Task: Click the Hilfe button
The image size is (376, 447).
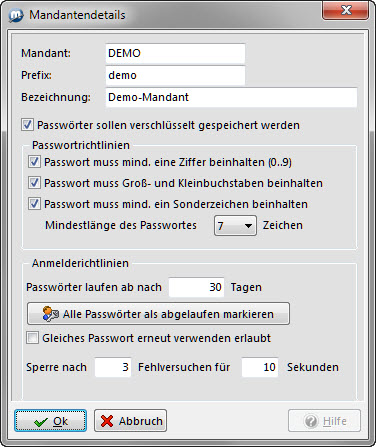Action: [325, 421]
